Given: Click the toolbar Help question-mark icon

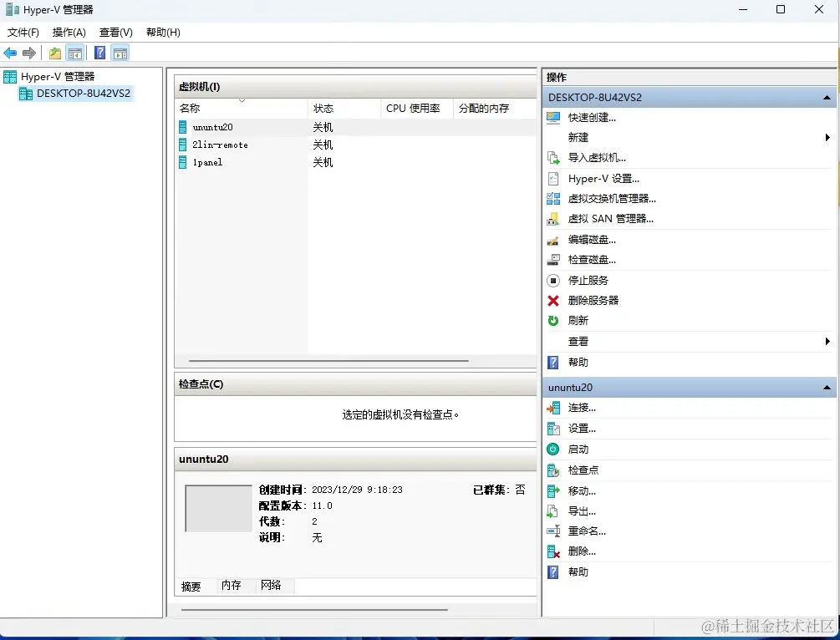Looking at the screenshot, I should point(99,53).
